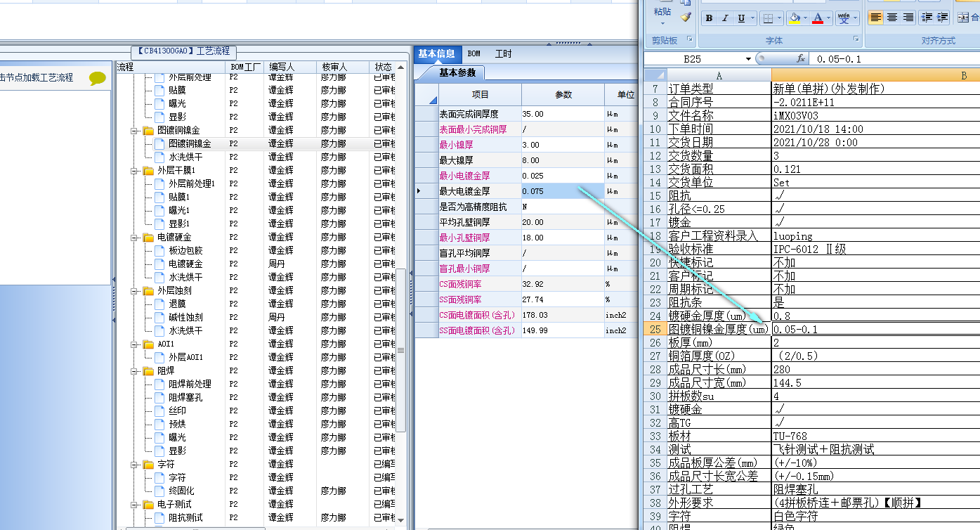Click the 图镀铜镍金 folder icon
The width and height of the screenshot is (980, 530).
[148, 130]
